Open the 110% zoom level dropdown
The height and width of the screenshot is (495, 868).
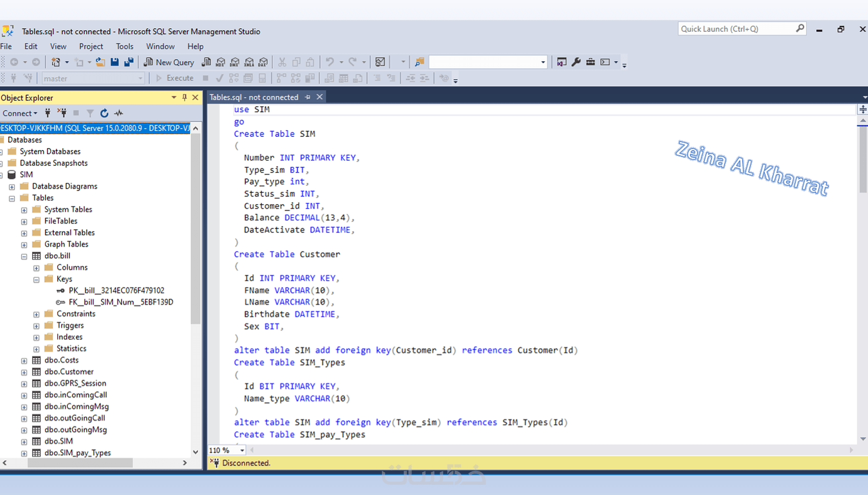coord(241,450)
